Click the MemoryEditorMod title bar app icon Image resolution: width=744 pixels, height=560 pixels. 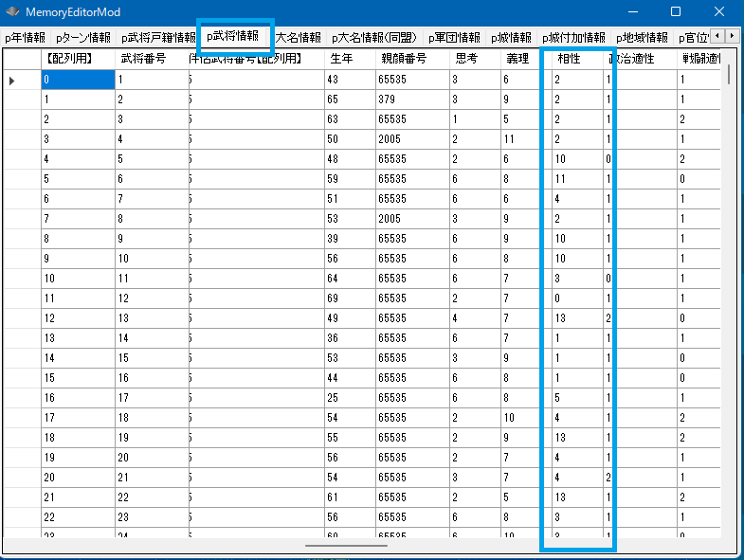[x=13, y=11]
